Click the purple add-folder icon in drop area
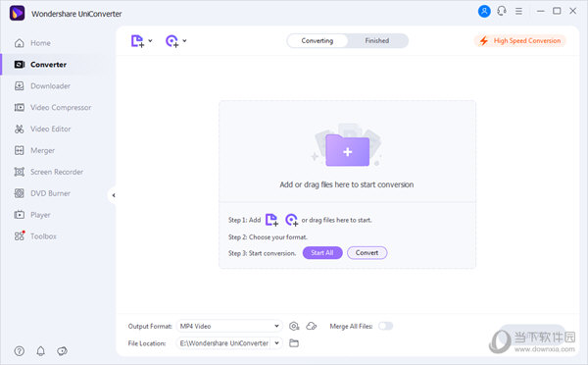The height and width of the screenshot is (365, 588). pyautogui.click(x=348, y=149)
